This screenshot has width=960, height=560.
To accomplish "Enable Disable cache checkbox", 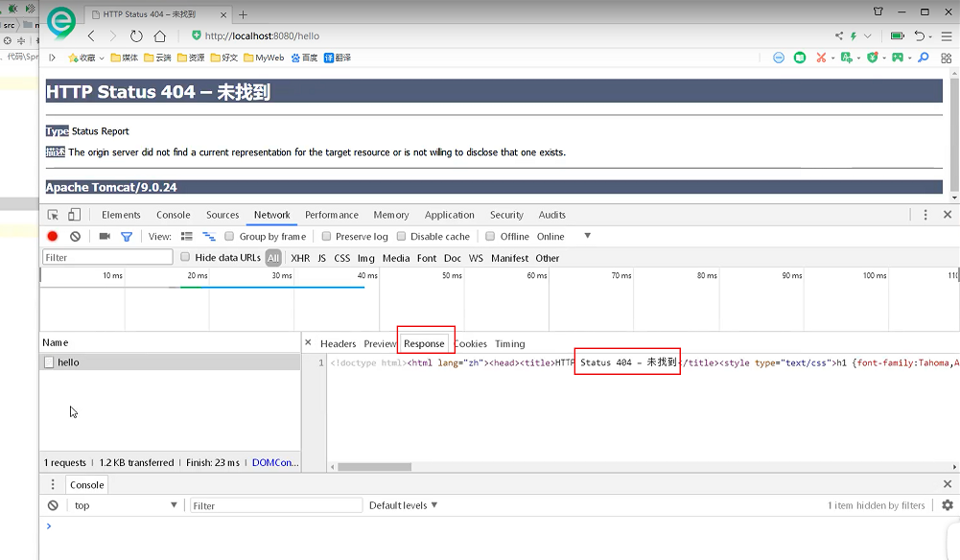I will click(x=401, y=236).
